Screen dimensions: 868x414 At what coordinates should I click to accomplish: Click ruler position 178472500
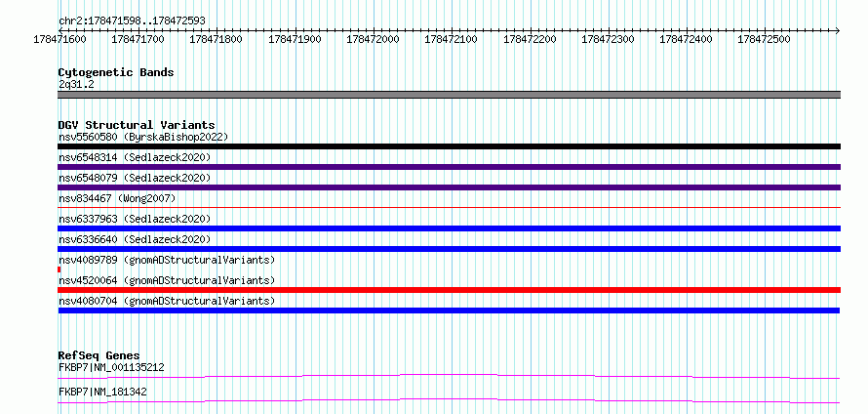coord(765,39)
